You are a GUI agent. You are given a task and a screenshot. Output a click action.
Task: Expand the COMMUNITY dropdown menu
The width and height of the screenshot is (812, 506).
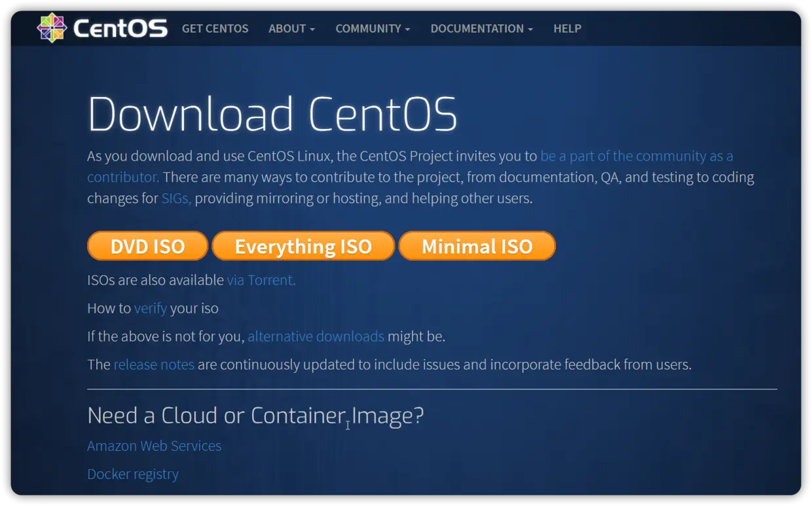click(x=373, y=29)
